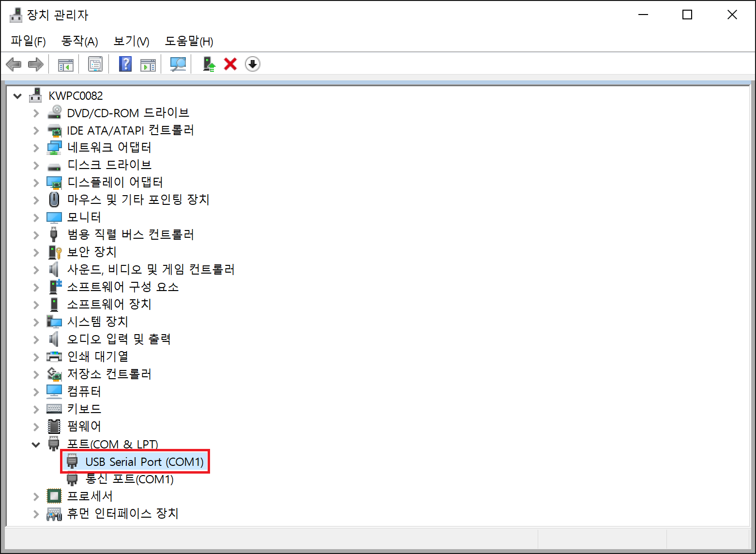Collapse the 포트(COM & LPT) node
Screen dimensions: 756x554
click(x=36, y=445)
